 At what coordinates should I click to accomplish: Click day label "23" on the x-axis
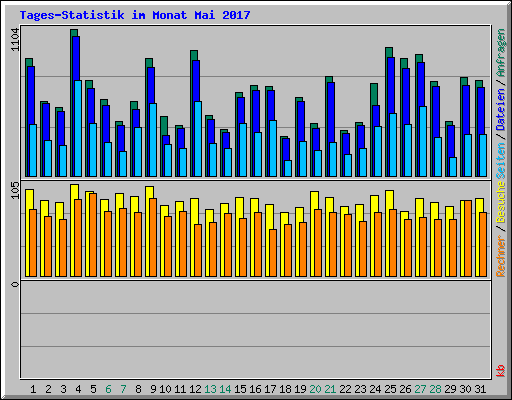pos(360,389)
